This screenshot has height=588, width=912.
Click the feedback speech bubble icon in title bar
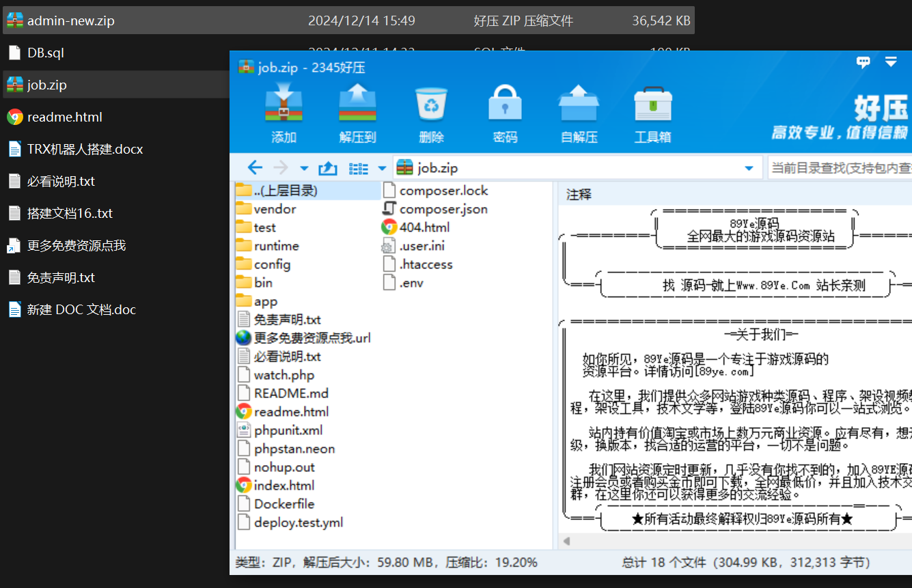863,62
